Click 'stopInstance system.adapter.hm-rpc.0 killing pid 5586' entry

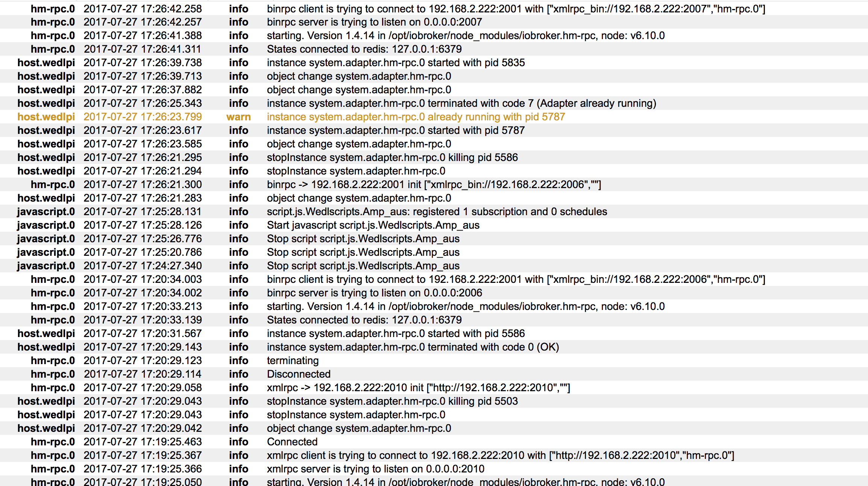tap(392, 158)
